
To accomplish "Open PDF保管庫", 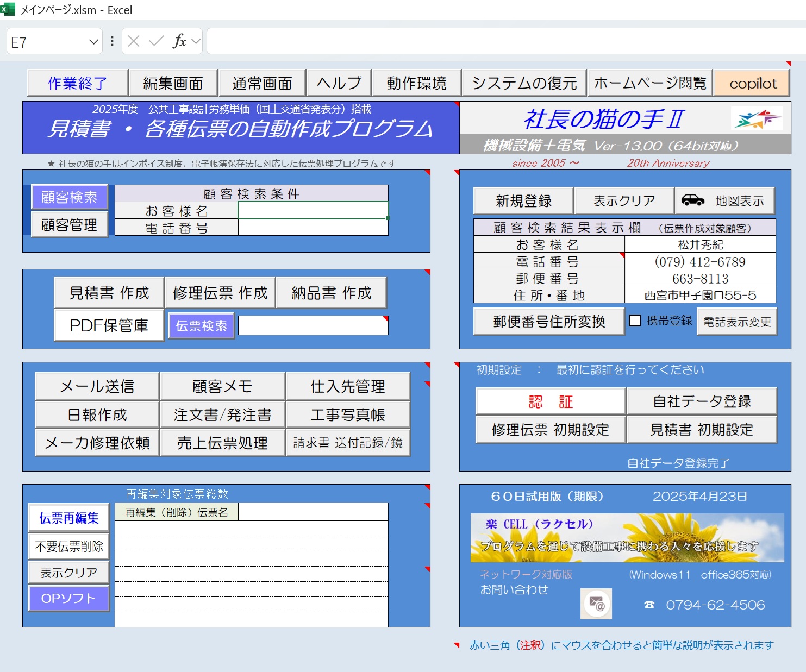I will pos(109,325).
